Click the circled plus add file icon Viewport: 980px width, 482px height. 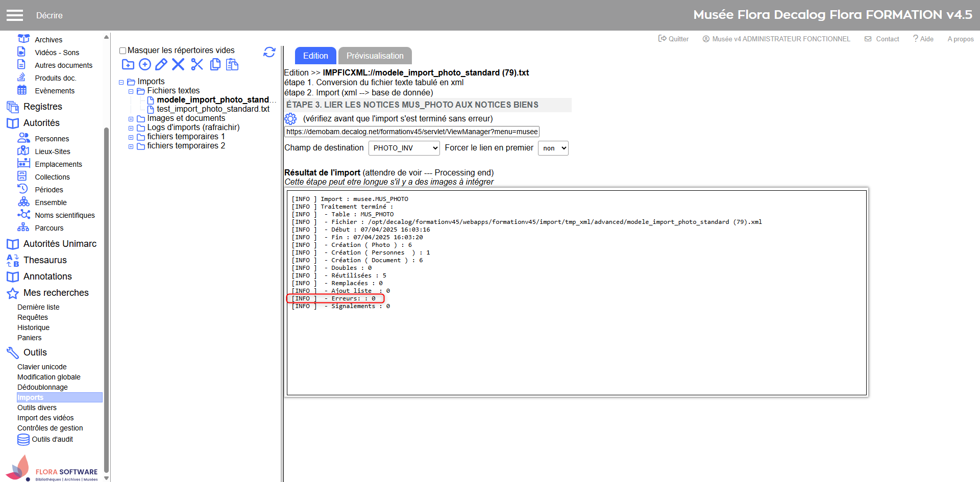point(145,64)
